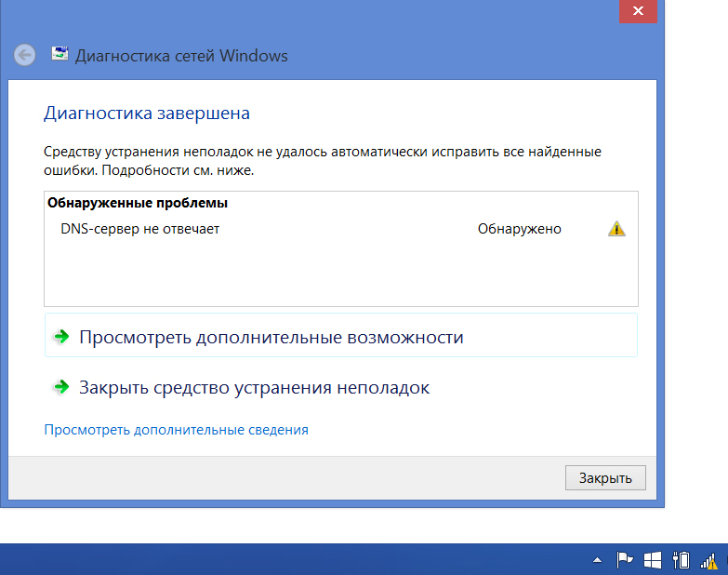Screen dimensions: 728x575
Task: Open Просмотреть дополнительные сведения link
Action: pos(176,430)
